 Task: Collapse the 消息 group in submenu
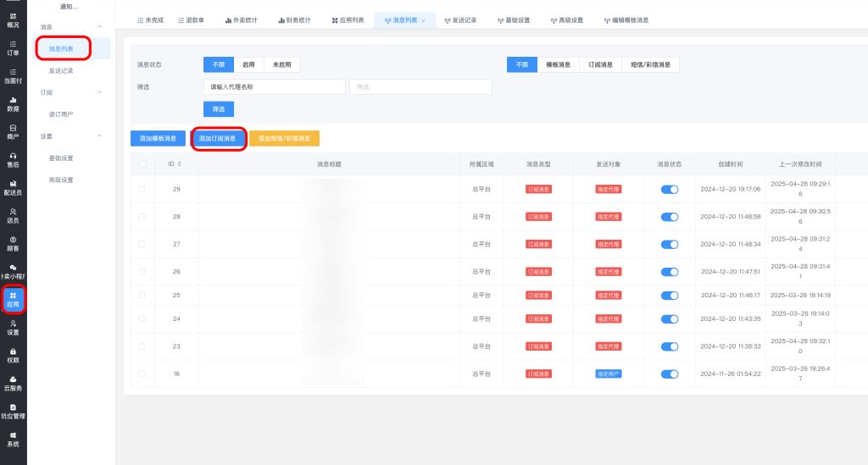click(100, 27)
